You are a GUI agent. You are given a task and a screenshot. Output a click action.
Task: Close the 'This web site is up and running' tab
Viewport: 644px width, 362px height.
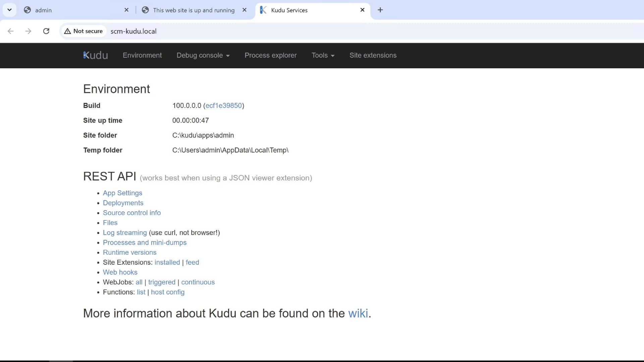pos(245,10)
